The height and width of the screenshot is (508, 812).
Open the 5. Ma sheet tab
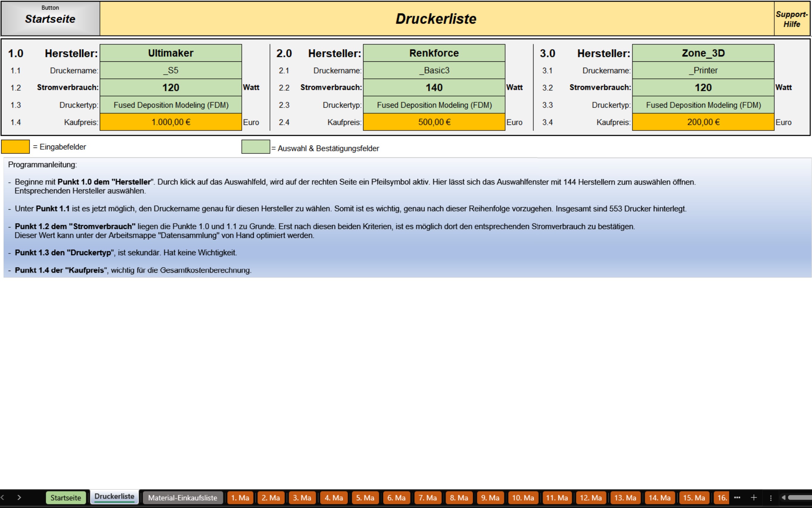pos(365,498)
